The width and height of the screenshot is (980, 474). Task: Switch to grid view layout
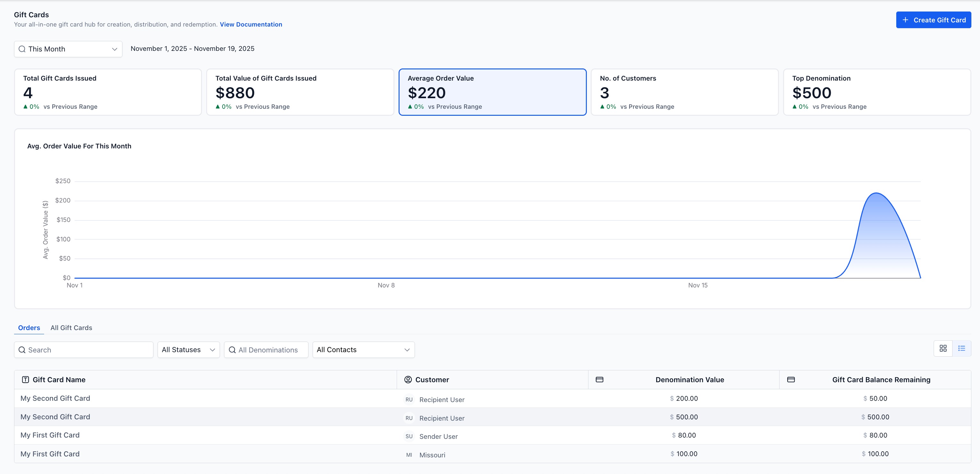[943, 348]
